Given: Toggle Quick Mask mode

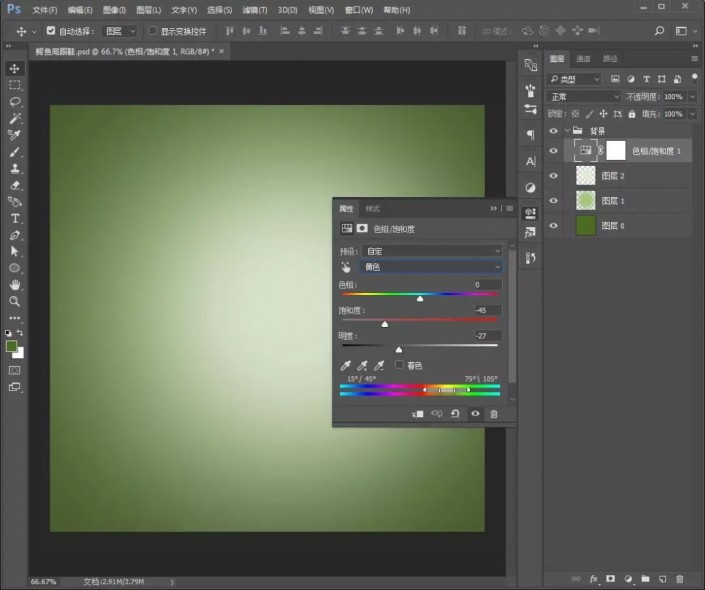Looking at the screenshot, I should point(14,371).
